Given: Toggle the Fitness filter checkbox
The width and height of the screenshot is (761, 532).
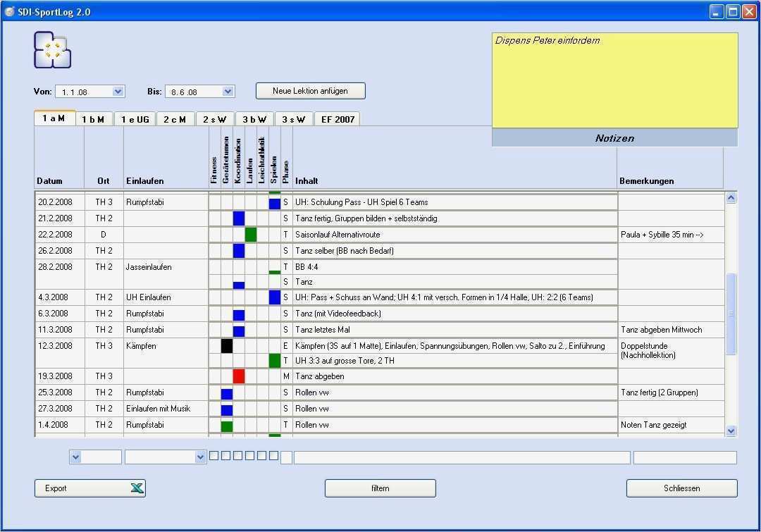Looking at the screenshot, I should pos(214,456).
